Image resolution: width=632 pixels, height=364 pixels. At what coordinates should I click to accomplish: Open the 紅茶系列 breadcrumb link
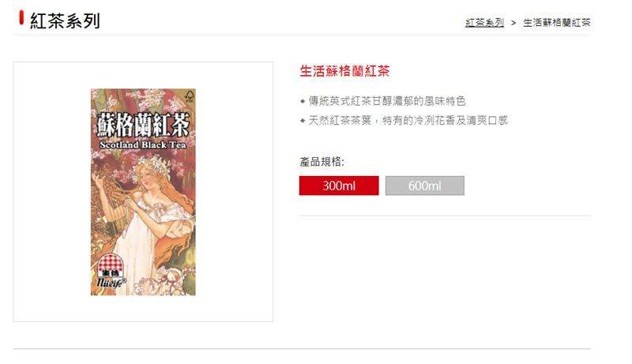[484, 23]
